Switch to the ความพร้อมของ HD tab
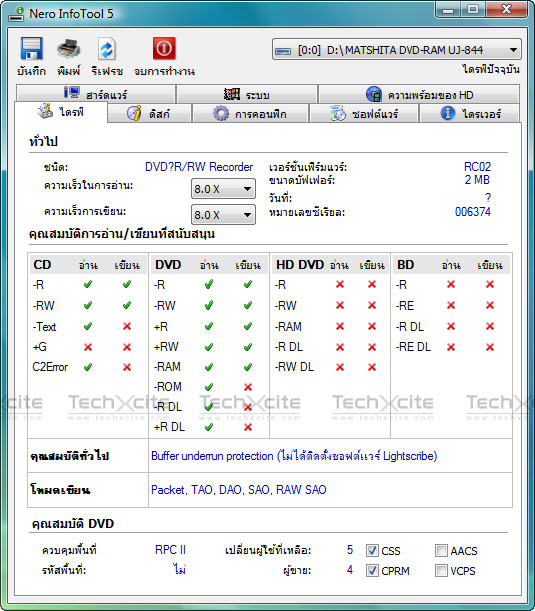Screen dimensions: 535x611 pyautogui.click(x=419, y=94)
